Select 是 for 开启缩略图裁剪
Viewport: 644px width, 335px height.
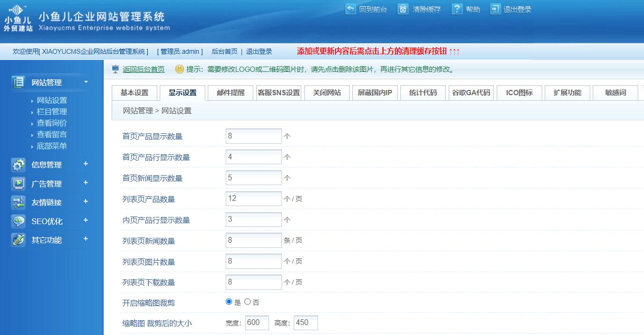(x=229, y=302)
